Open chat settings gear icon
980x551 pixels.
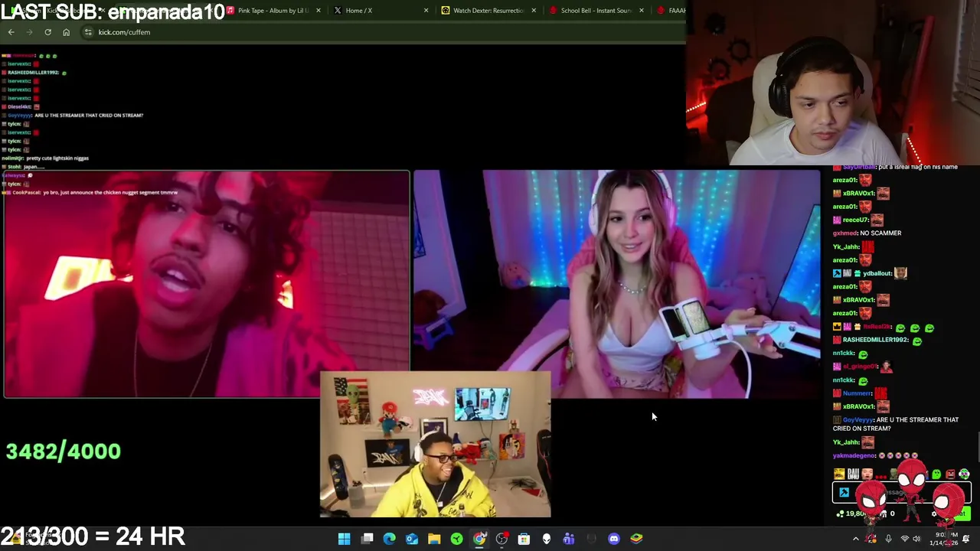[x=936, y=514]
